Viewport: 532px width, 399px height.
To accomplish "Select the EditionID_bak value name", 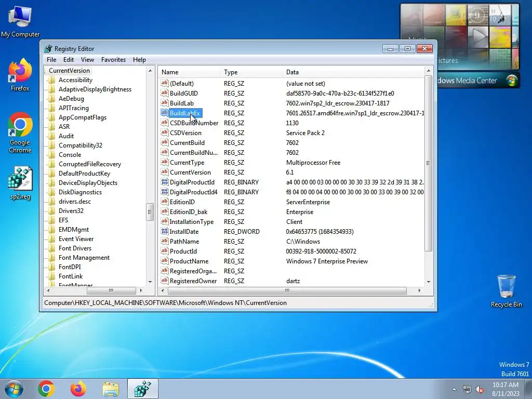I will [189, 212].
